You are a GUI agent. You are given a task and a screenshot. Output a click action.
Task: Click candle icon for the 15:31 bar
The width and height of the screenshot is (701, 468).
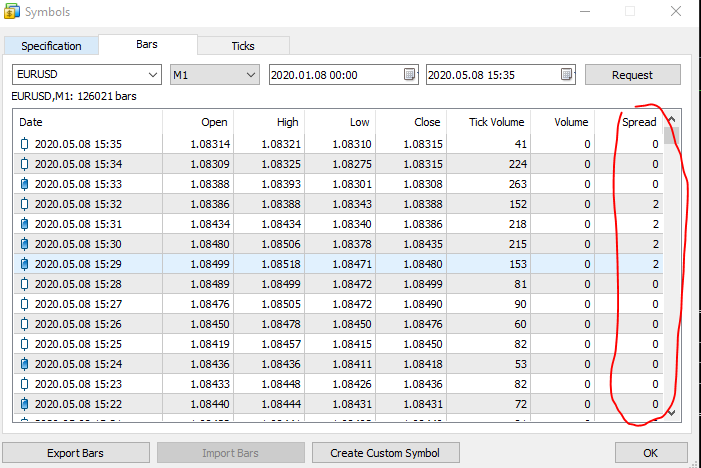[x=25, y=224]
